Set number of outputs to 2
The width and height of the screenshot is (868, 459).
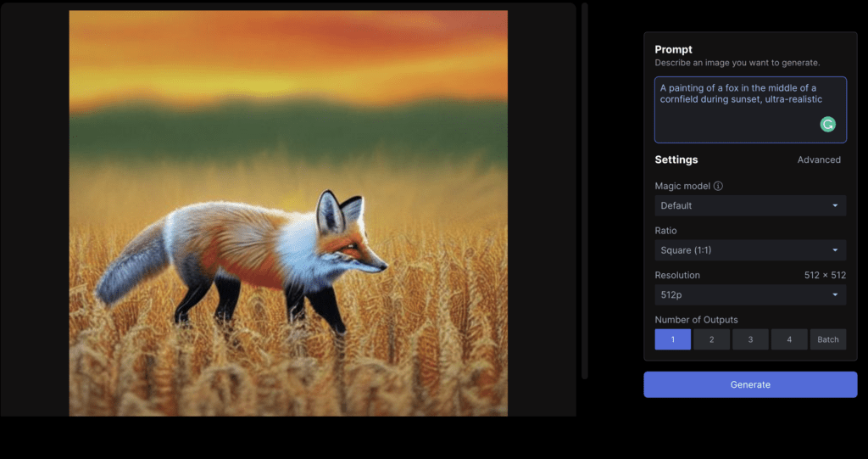point(711,339)
